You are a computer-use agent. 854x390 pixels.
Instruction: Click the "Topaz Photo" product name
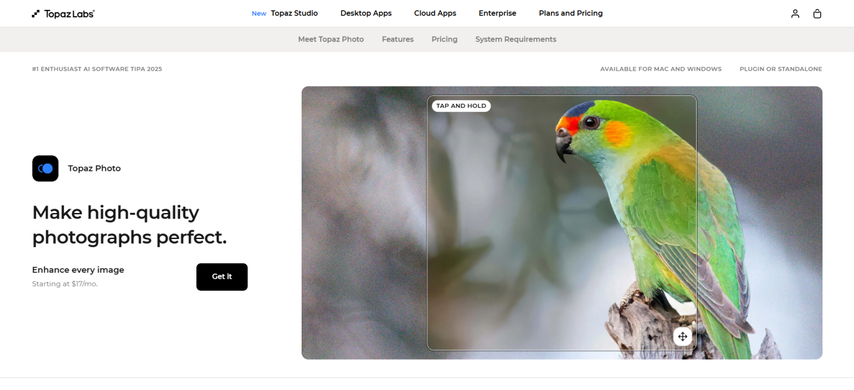point(94,168)
